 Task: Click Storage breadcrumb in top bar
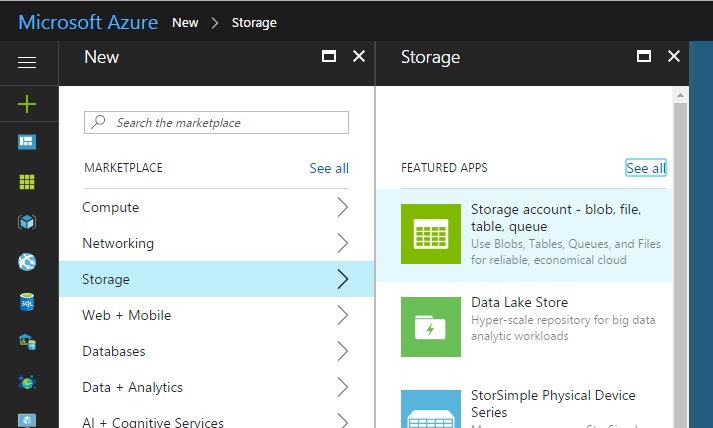254,22
